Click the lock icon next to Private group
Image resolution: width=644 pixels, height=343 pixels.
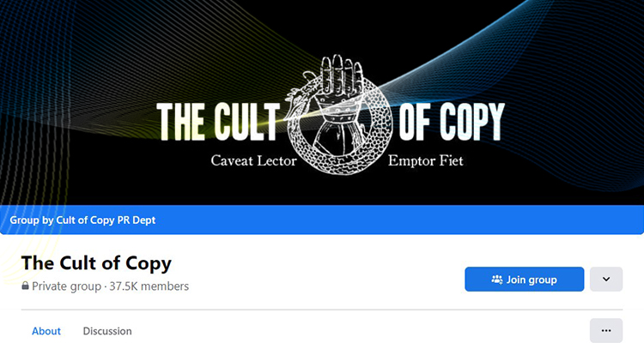pyautogui.click(x=26, y=286)
